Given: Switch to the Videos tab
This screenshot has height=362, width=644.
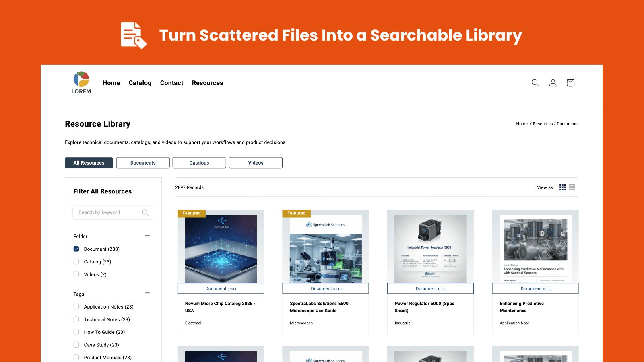Looking at the screenshot, I should click(x=256, y=162).
